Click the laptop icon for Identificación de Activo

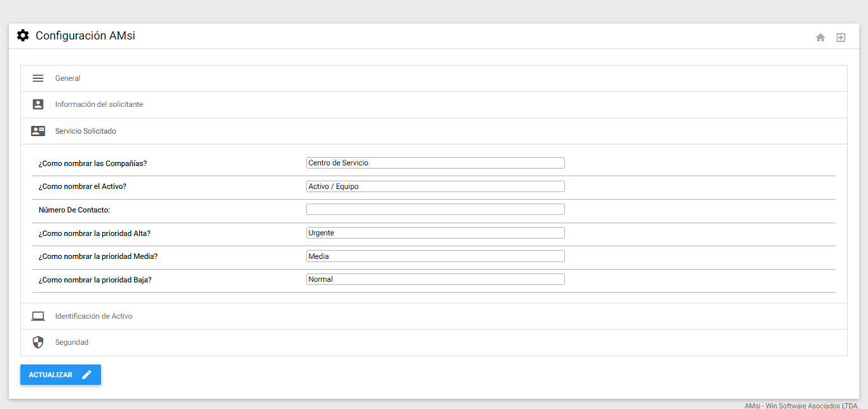pyautogui.click(x=38, y=316)
